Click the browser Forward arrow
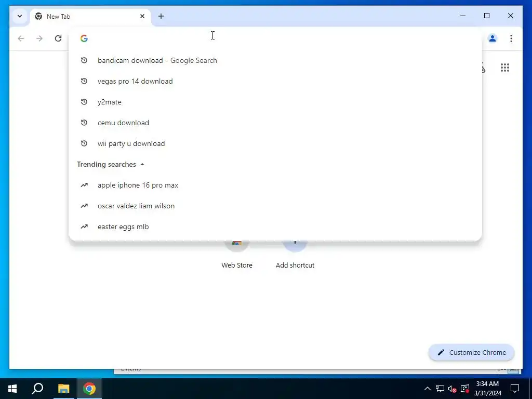The height and width of the screenshot is (399, 532). click(x=39, y=38)
